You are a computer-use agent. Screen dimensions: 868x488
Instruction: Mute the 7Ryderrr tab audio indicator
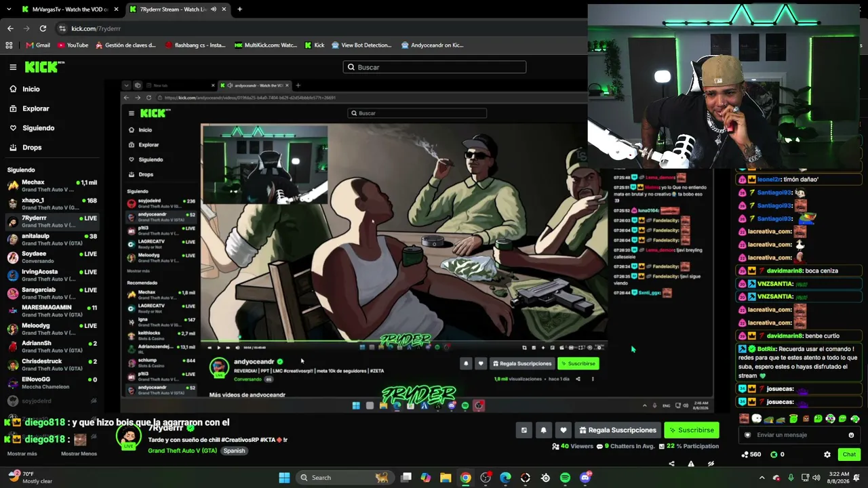pyautogui.click(x=214, y=9)
